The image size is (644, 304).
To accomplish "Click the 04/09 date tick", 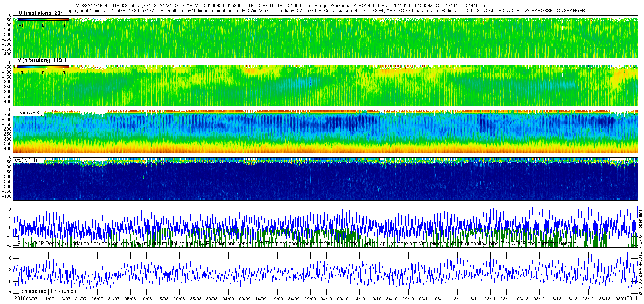I will point(228,299).
